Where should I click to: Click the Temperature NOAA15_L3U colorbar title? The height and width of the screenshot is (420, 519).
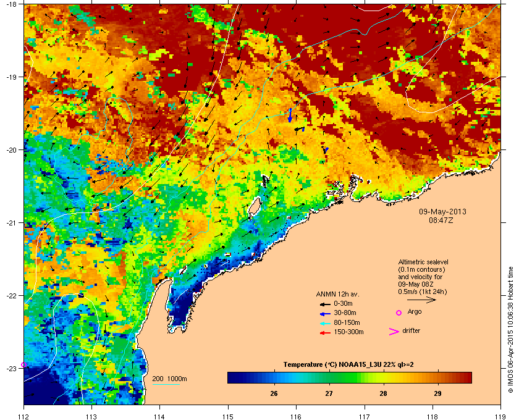[348, 365]
